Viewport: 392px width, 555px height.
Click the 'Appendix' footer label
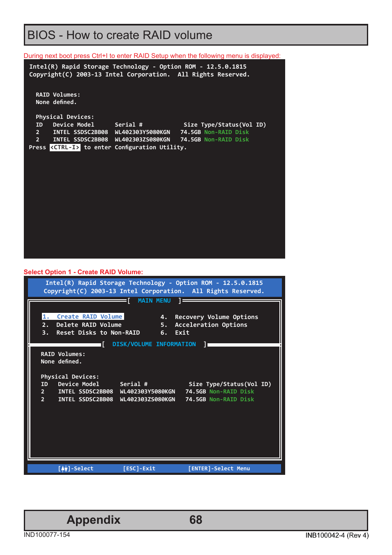[x=94, y=520]
